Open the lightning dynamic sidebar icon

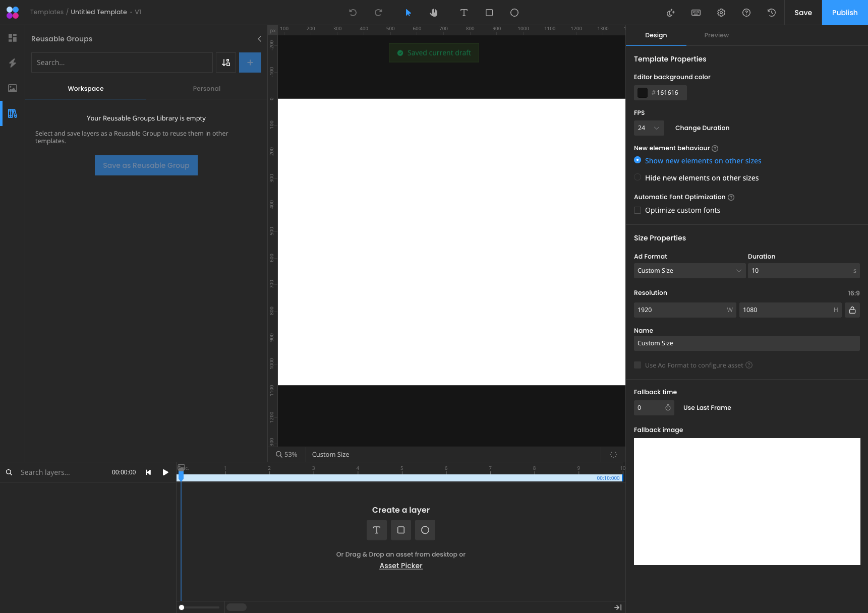(x=13, y=63)
